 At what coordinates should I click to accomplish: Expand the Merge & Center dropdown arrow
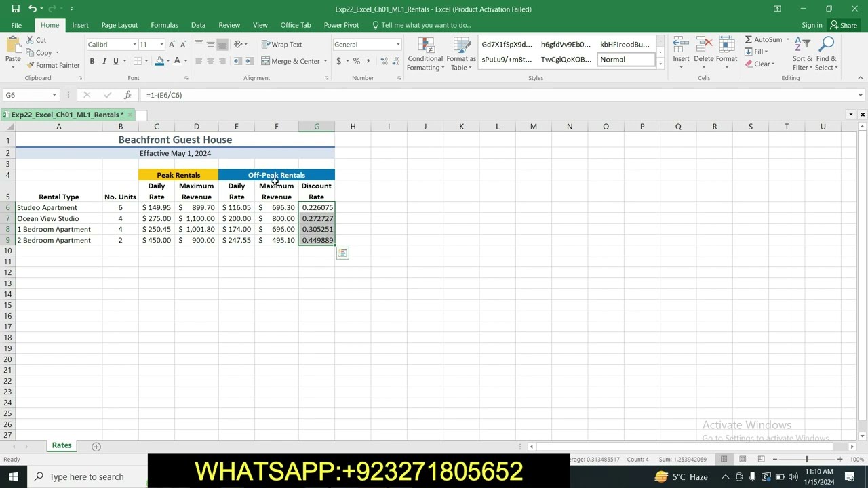(325, 61)
